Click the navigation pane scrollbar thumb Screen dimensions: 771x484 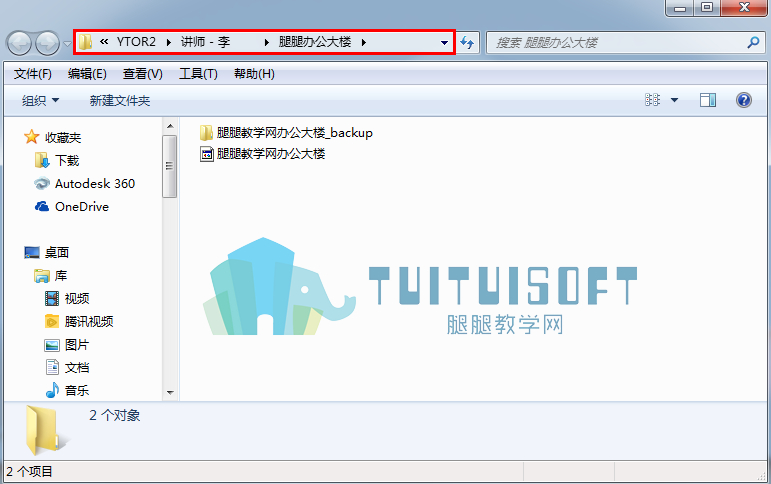coord(170,166)
